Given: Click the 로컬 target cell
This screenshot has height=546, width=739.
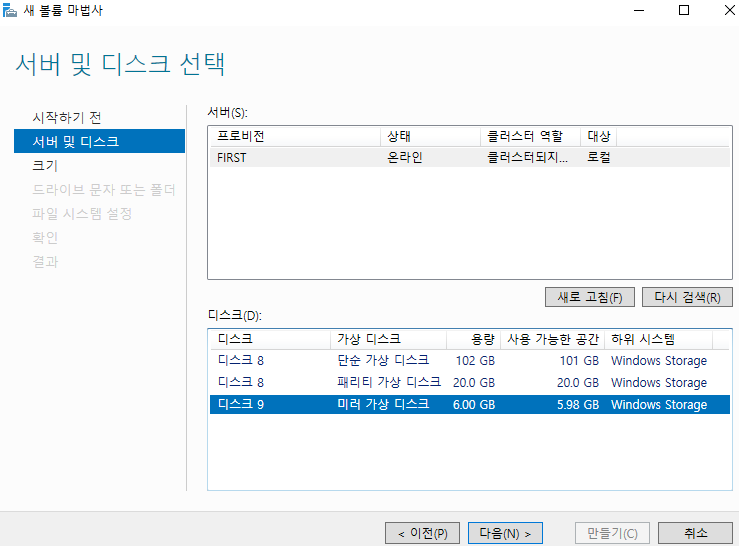Looking at the screenshot, I should (x=598, y=157).
